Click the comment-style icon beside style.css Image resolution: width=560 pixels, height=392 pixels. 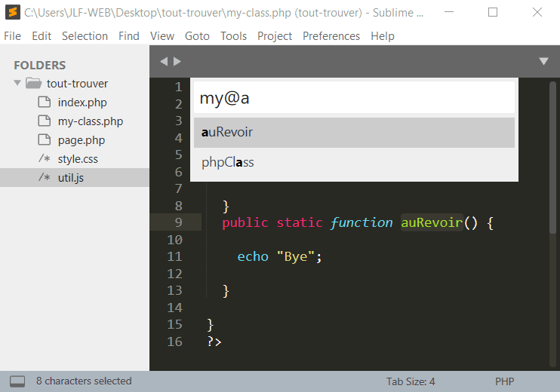coord(45,158)
